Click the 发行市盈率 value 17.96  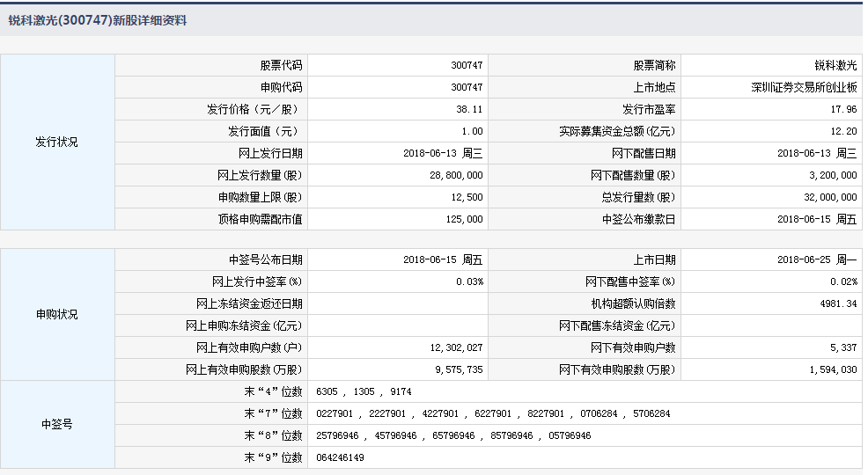pos(844,110)
